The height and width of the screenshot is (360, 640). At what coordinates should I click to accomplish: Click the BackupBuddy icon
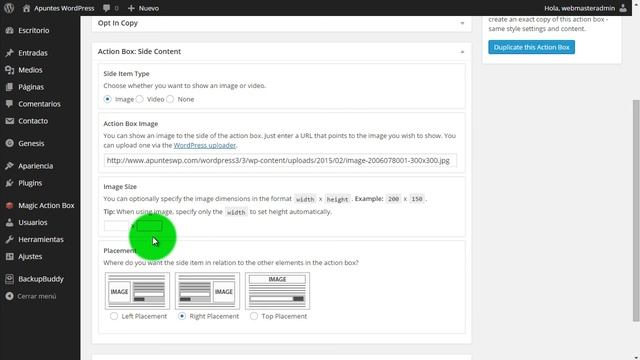[x=10, y=279]
